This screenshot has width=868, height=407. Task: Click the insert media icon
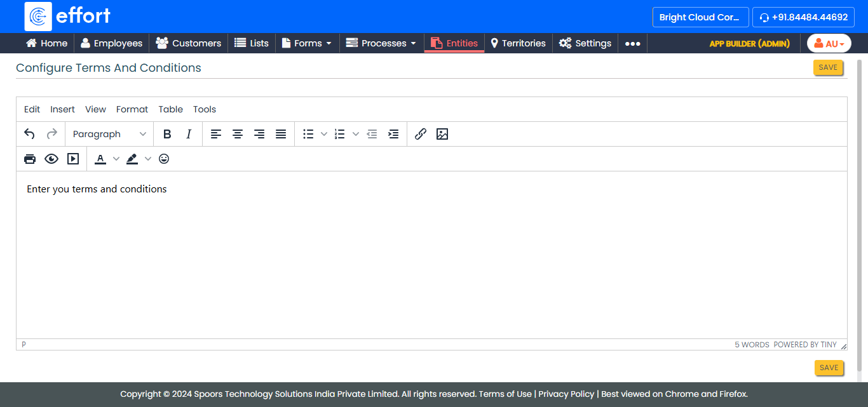click(73, 159)
